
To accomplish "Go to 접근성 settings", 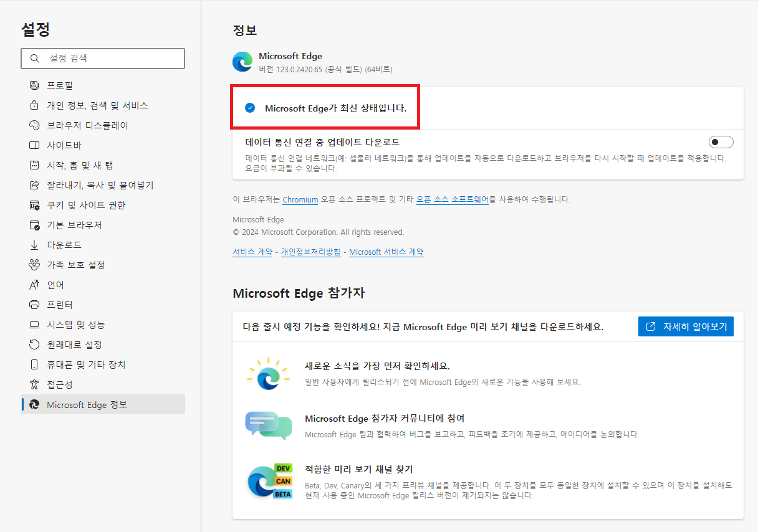I will coord(103,384).
